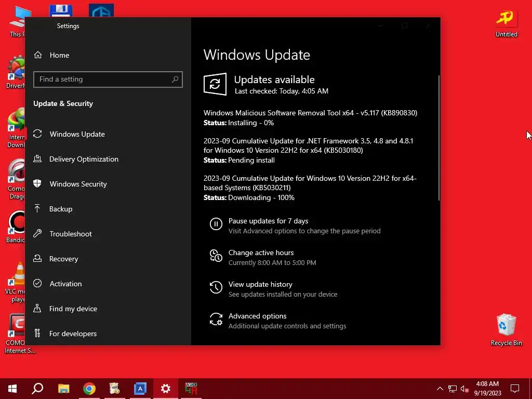The width and height of the screenshot is (532, 399).
Task: Click the 'Downloading - 100%' status text
Action: (261, 197)
